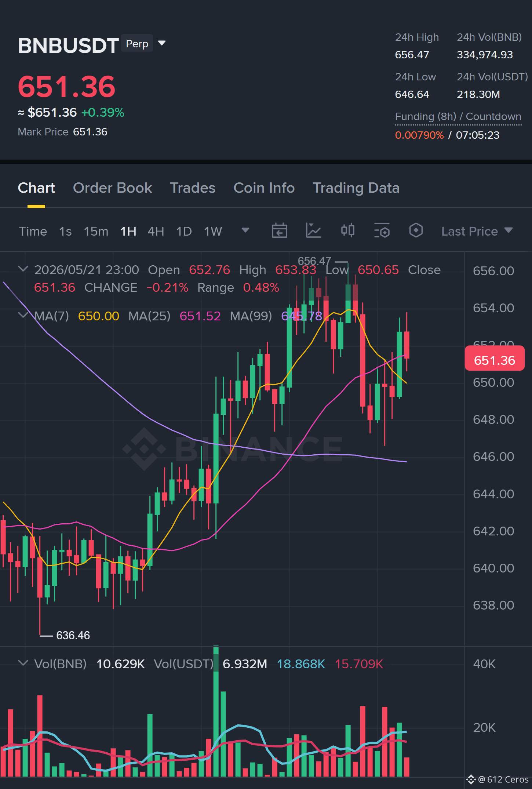
Task: Select the 15m timeframe
Action: pos(96,231)
